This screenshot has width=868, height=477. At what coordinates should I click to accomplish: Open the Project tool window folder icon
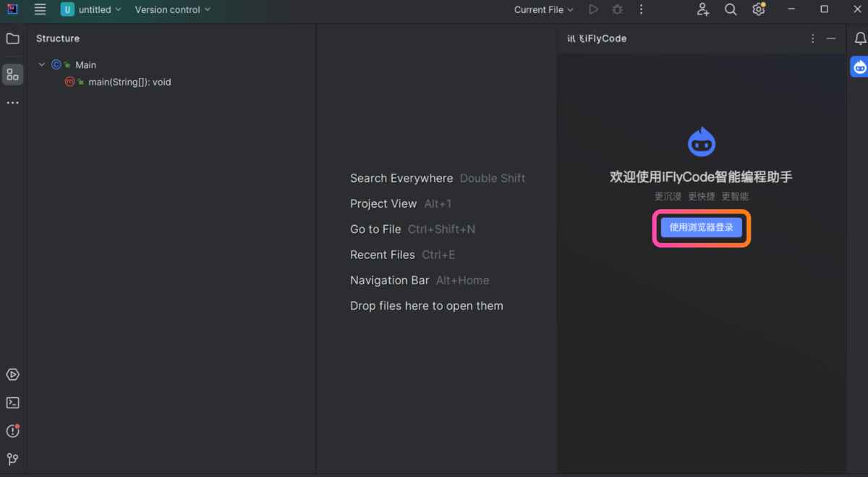coord(12,38)
